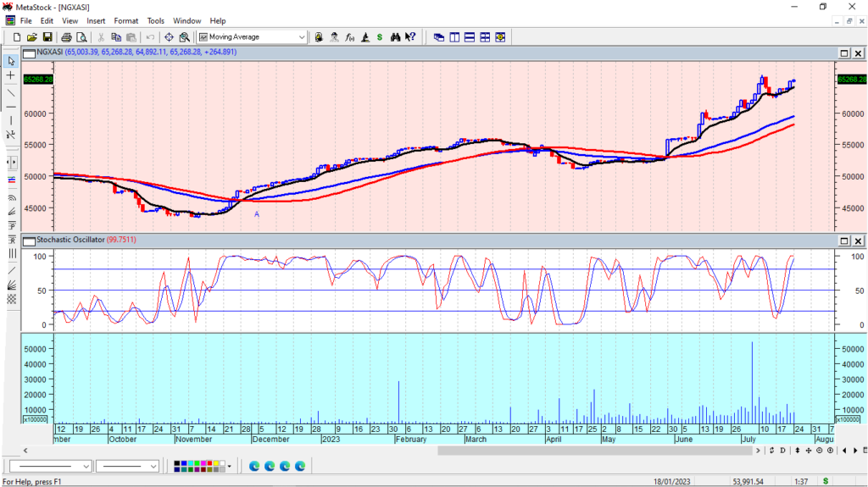Open the second line weight dropdown

(x=153, y=466)
